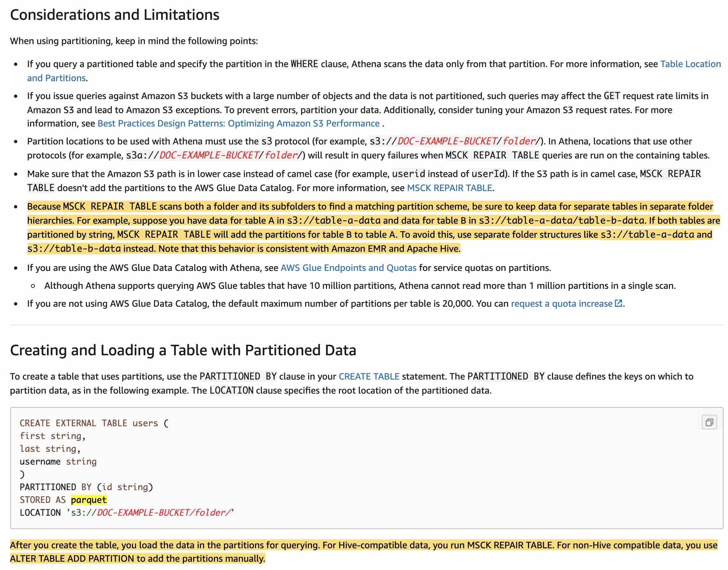Follow the MSCK REPAIR TABLE link
728x570 pixels.
(449, 188)
